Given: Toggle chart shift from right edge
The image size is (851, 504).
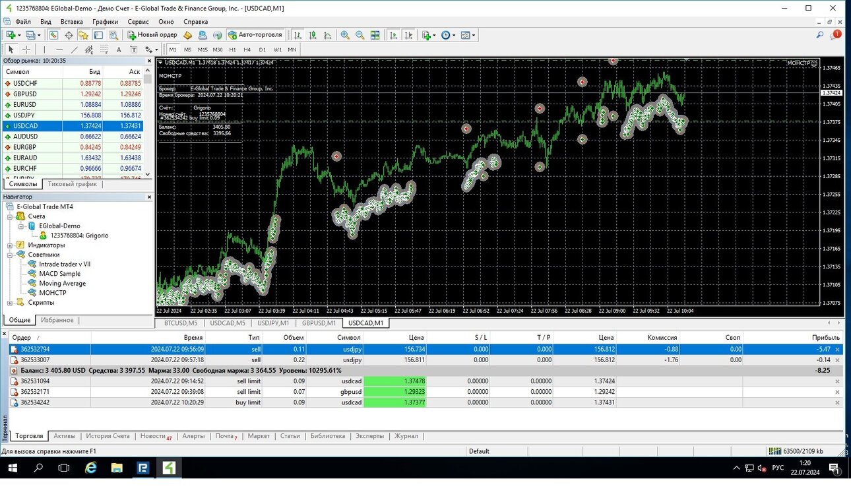Looking at the screenshot, I should 409,35.
